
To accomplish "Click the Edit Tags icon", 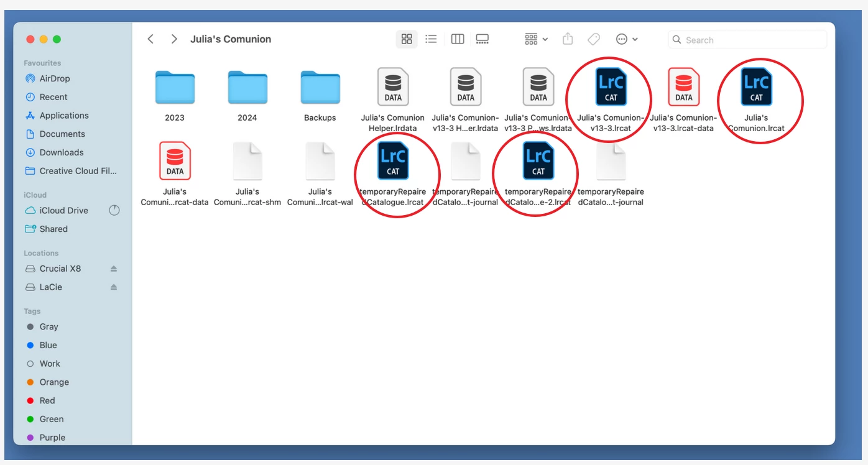I will (x=594, y=39).
